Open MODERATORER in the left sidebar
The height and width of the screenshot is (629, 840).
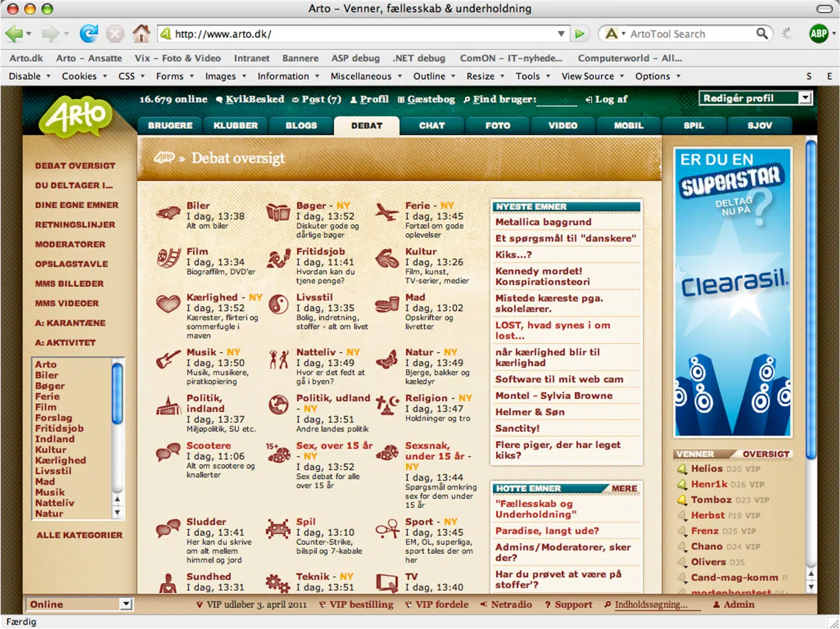pos(70,244)
